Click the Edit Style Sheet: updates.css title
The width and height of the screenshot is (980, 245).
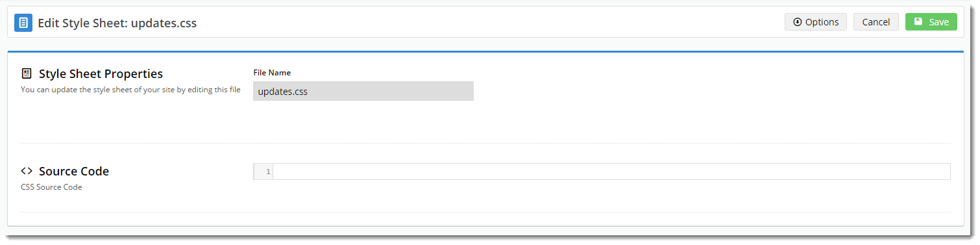point(117,23)
